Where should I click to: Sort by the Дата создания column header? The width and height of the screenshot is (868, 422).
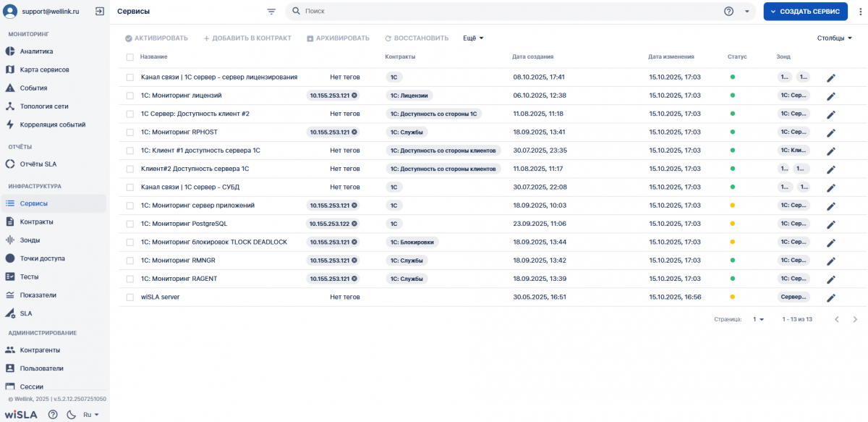[x=532, y=56]
